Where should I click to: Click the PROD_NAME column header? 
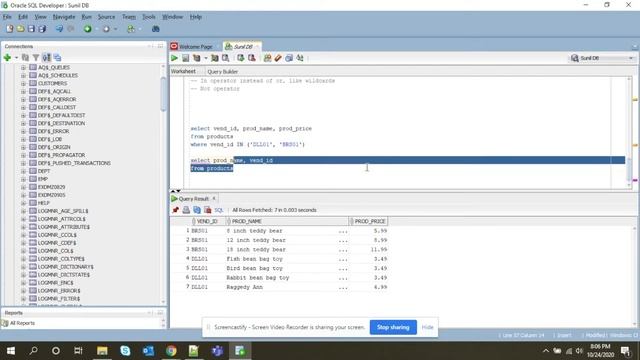(x=287, y=221)
